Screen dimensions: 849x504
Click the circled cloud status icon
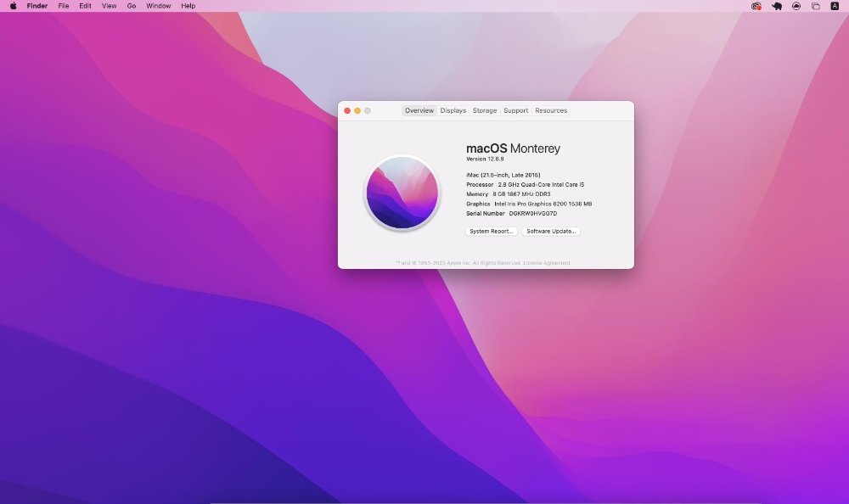[796, 6]
